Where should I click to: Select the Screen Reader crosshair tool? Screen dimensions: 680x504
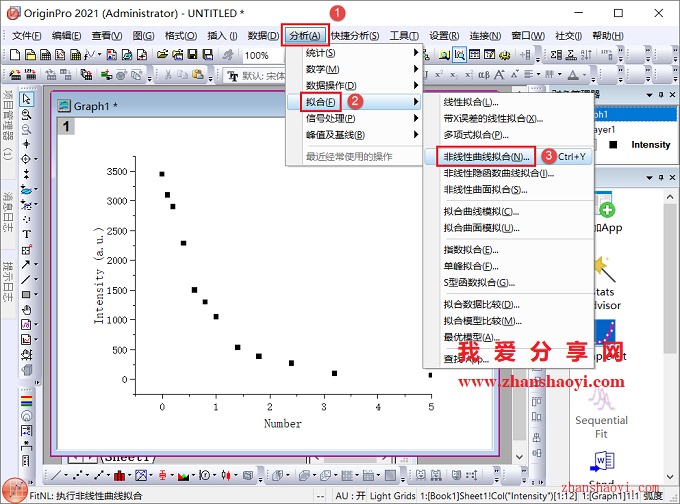[x=26, y=144]
